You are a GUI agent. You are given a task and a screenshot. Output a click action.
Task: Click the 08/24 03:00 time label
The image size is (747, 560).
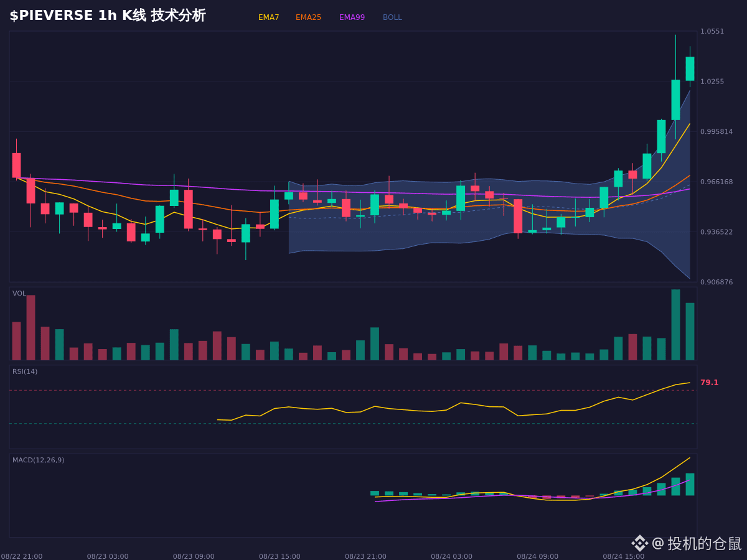coord(451,556)
